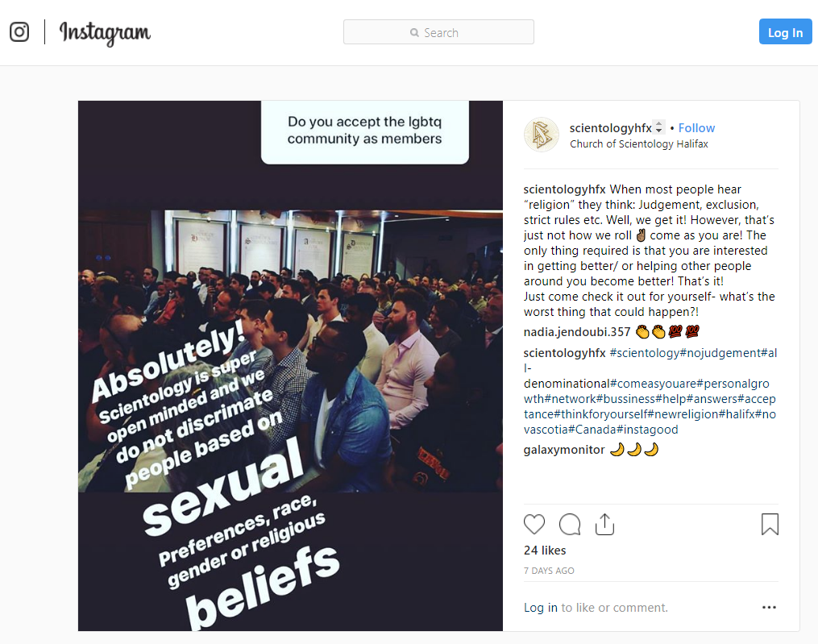Like the post with heart icon

pyautogui.click(x=534, y=525)
